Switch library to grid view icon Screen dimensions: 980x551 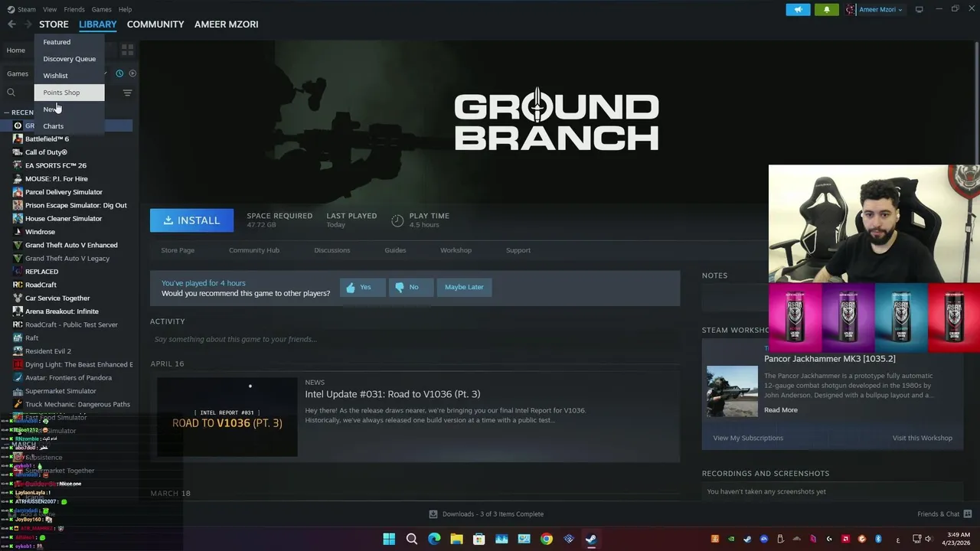click(x=128, y=50)
